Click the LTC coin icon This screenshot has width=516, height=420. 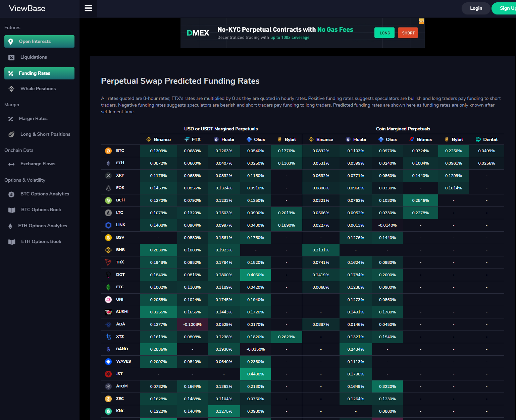pos(108,213)
